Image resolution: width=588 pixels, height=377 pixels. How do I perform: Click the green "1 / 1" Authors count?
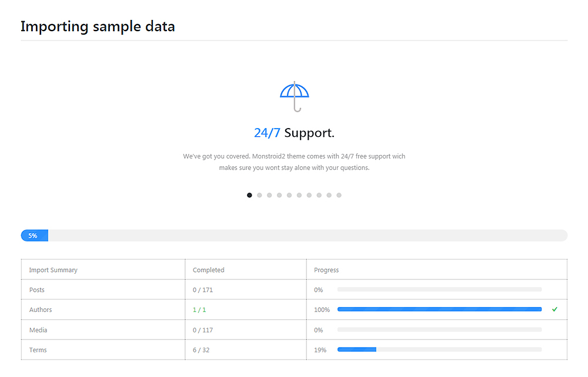tap(200, 310)
